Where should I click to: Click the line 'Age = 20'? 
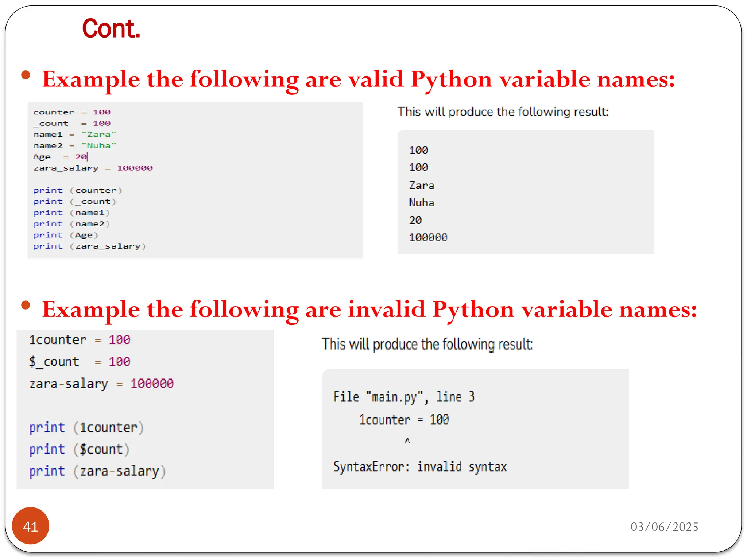pos(61,157)
